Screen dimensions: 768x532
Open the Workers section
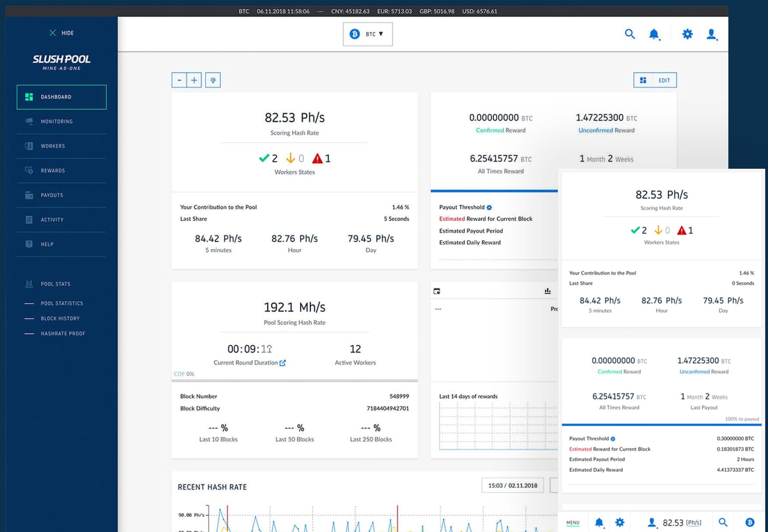point(61,146)
